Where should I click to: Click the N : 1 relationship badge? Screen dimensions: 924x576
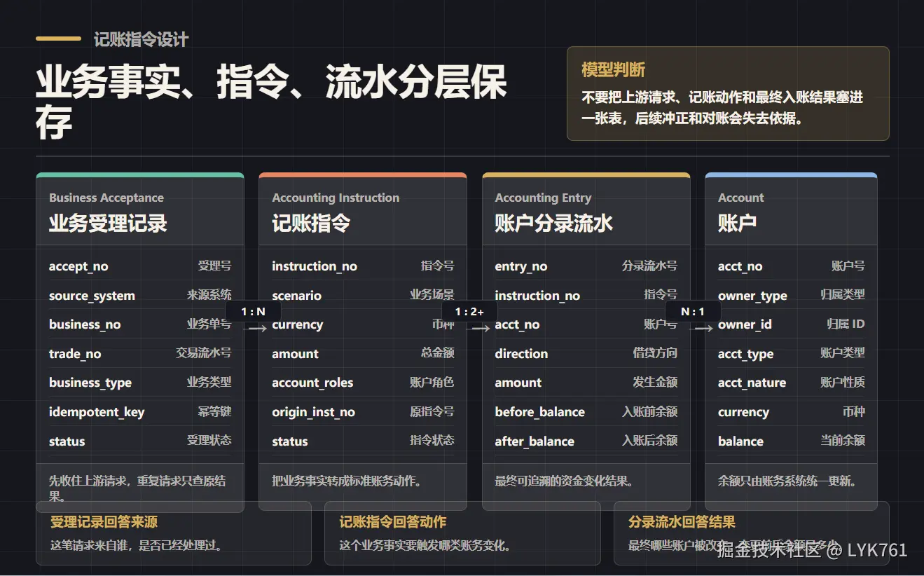pos(693,311)
